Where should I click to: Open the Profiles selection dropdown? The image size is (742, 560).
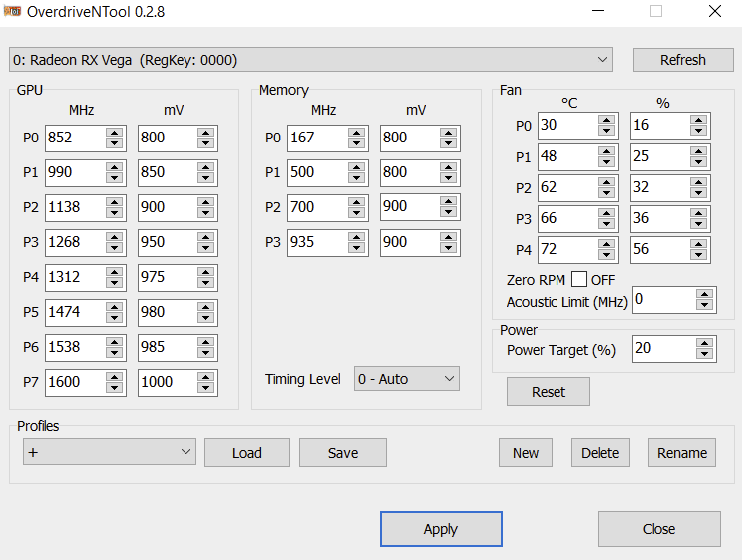tap(110, 452)
